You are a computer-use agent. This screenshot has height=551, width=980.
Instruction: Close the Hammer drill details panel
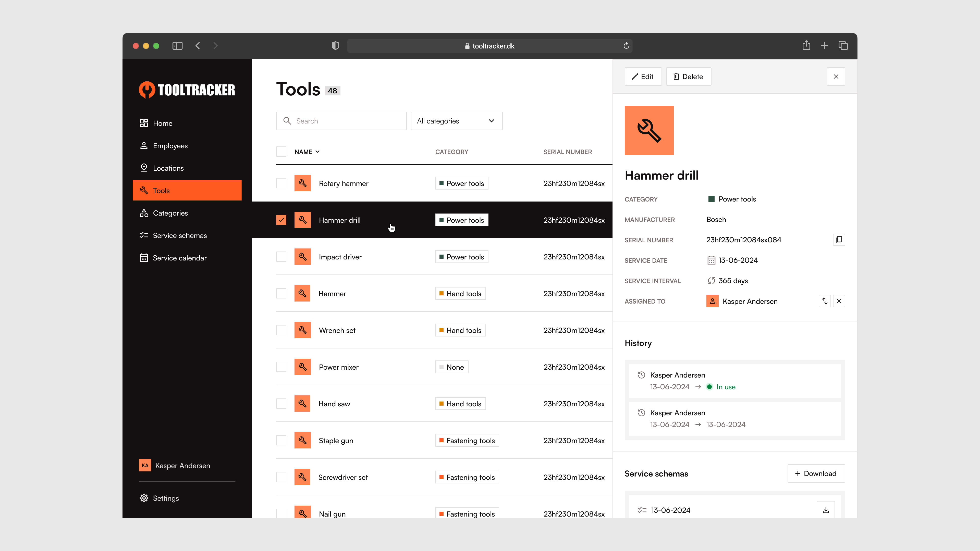tap(836, 77)
